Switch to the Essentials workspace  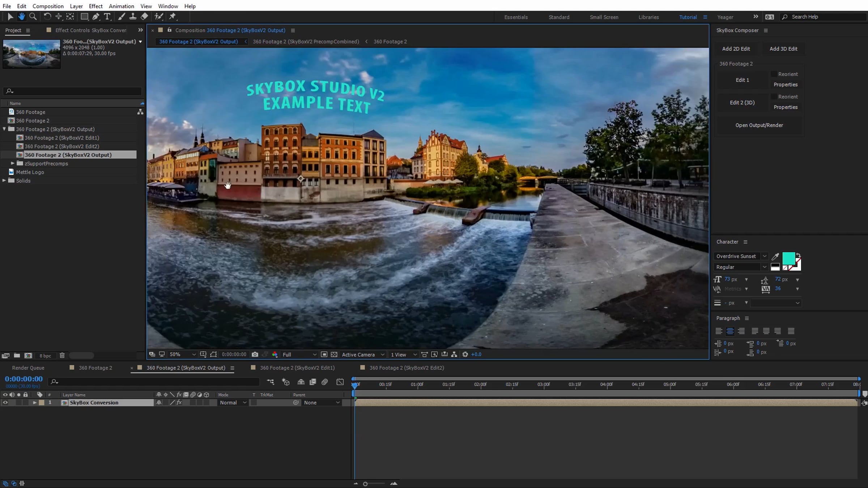tap(516, 17)
